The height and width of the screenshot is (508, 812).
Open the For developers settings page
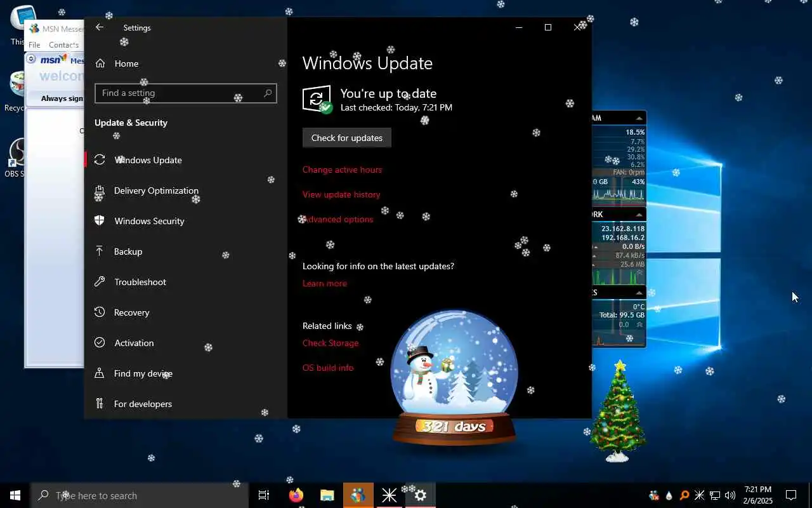(185, 404)
